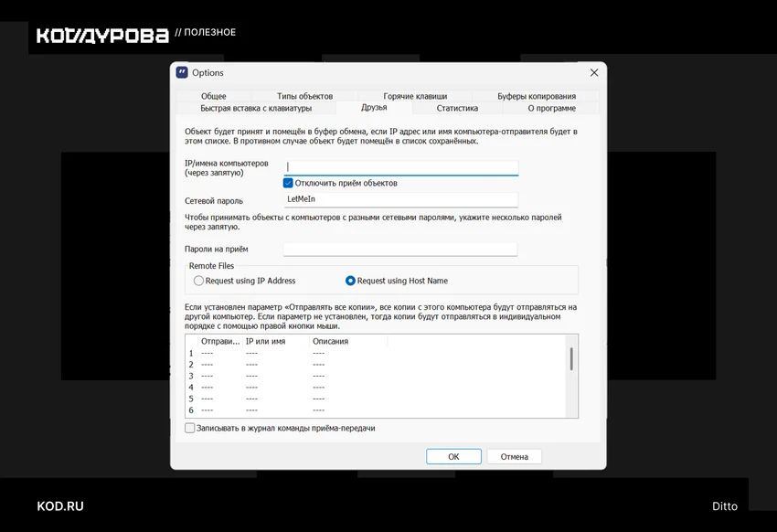Open the О программе tab
The width and height of the screenshot is (777, 532).
[551, 108]
